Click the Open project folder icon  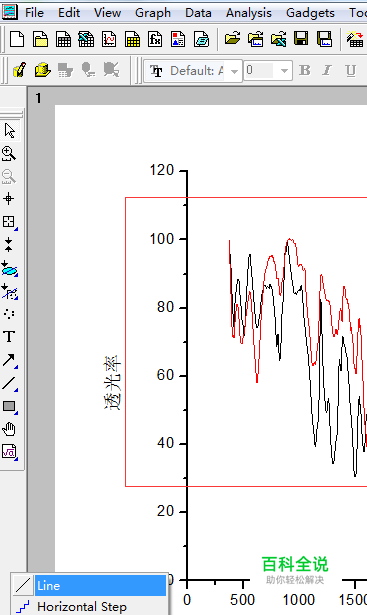click(232, 39)
